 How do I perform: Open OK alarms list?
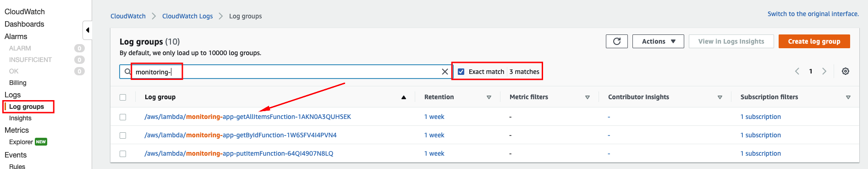pyautogui.click(x=14, y=71)
